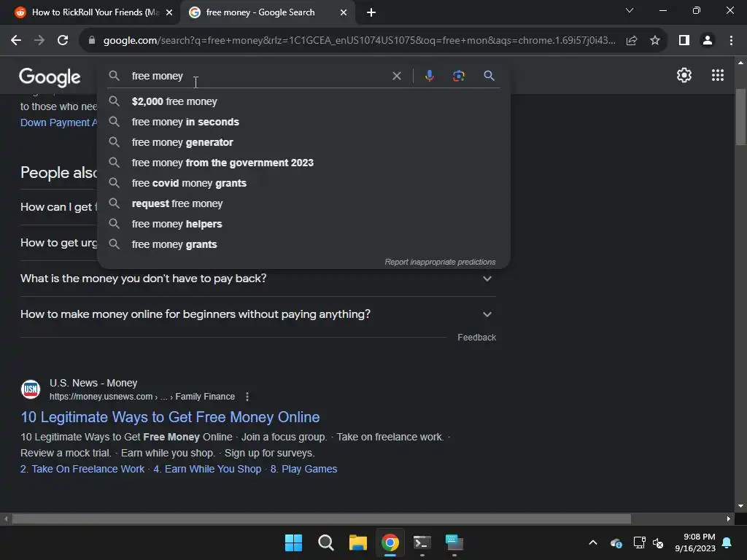
Task: Open the Google apps grid
Action: tap(718, 75)
